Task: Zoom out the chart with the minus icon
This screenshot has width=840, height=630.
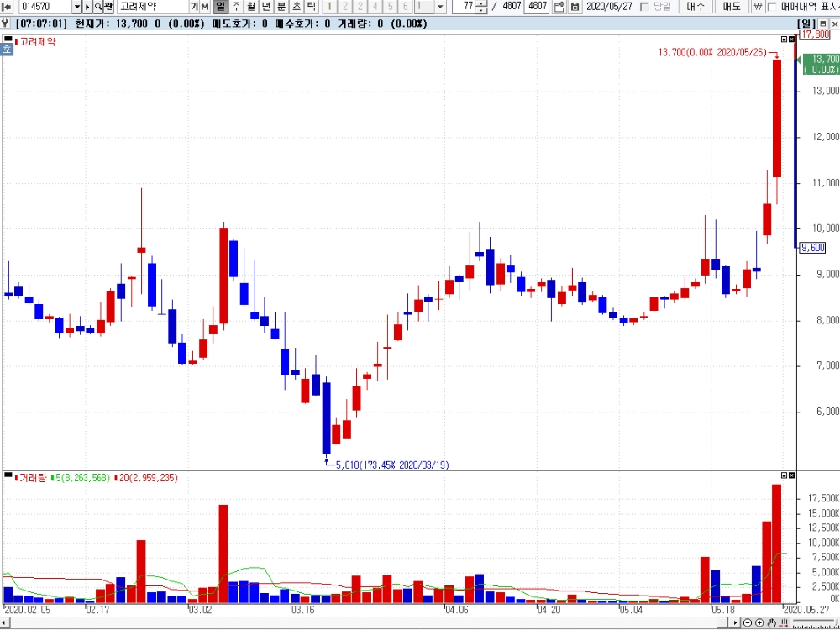Action: tap(748, 622)
